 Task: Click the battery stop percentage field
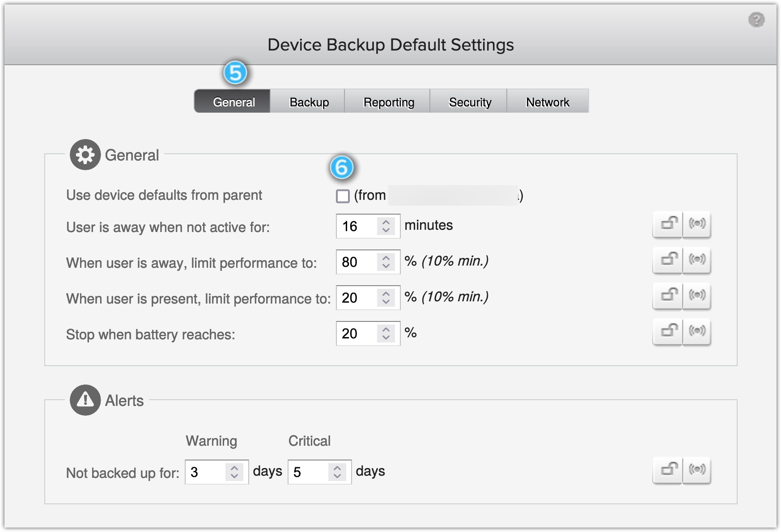point(368,333)
